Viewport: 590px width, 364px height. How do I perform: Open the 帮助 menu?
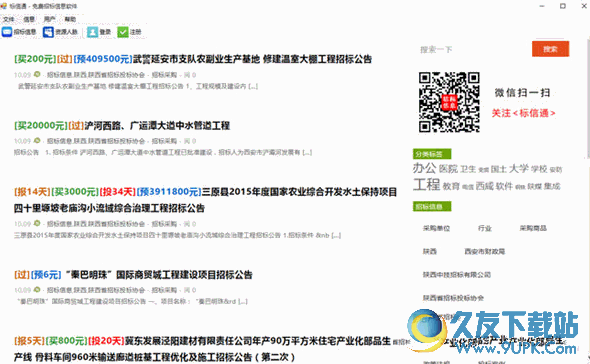pyautogui.click(x=70, y=19)
